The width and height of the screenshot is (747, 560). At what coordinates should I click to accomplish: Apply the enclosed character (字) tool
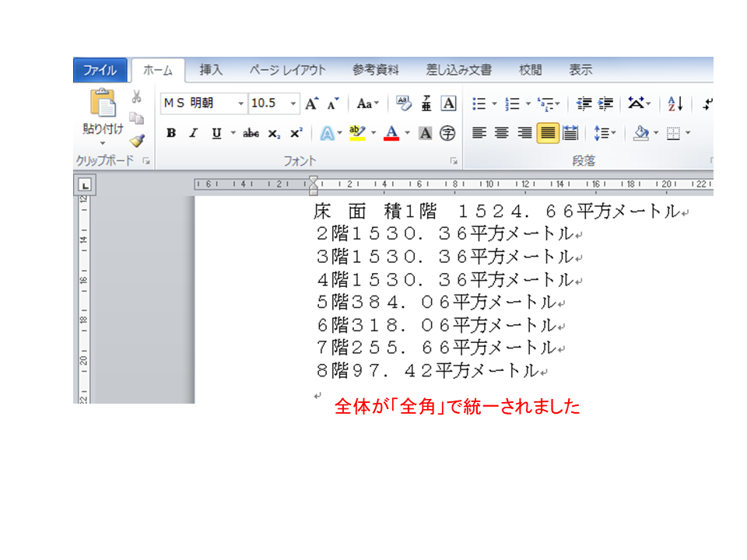coord(447,133)
